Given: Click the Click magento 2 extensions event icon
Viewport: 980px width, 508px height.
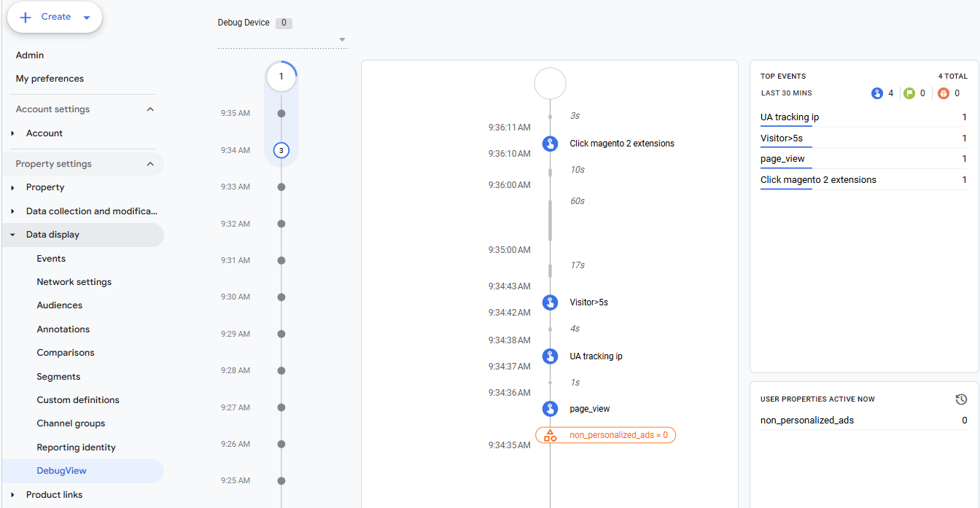Looking at the screenshot, I should pos(551,144).
